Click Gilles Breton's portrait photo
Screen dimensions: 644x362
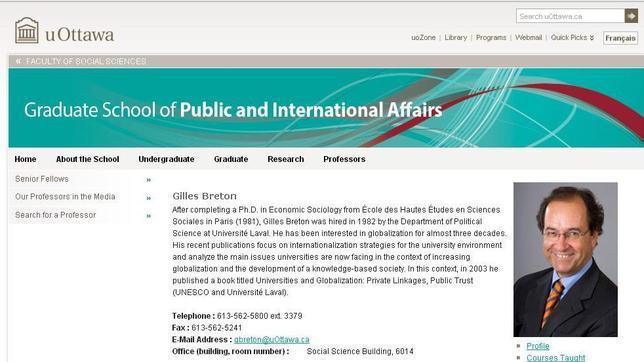coord(565,260)
